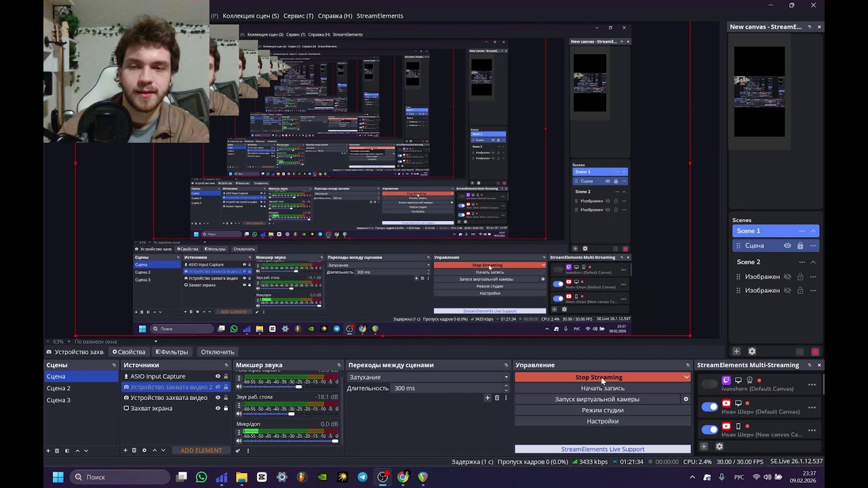
Task: Open Google Chrome from the taskbar
Action: pyautogui.click(x=403, y=477)
